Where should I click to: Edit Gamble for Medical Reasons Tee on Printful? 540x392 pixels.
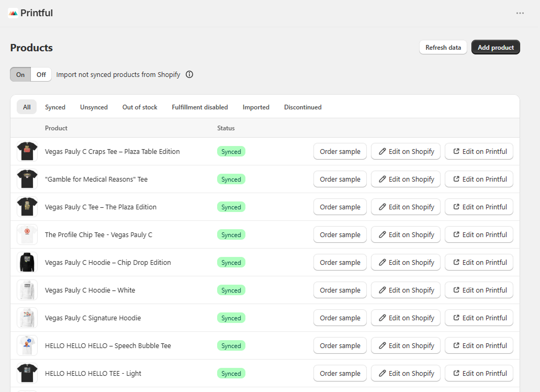click(479, 179)
